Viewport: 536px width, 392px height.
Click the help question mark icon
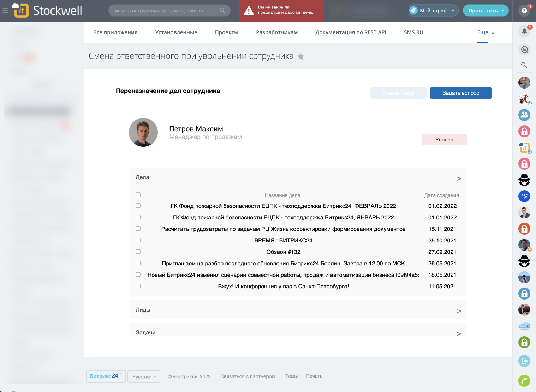click(x=524, y=11)
